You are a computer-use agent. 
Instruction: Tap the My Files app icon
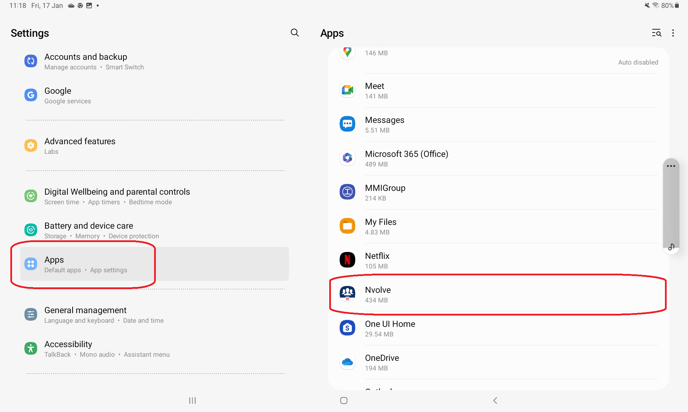tap(348, 226)
